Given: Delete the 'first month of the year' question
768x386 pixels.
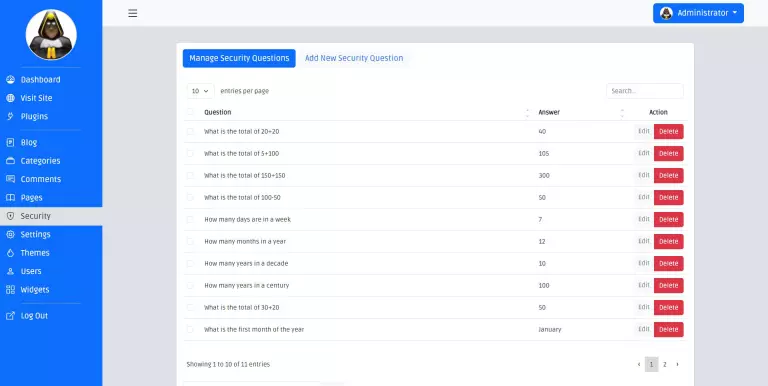Looking at the screenshot, I should [x=669, y=330].
